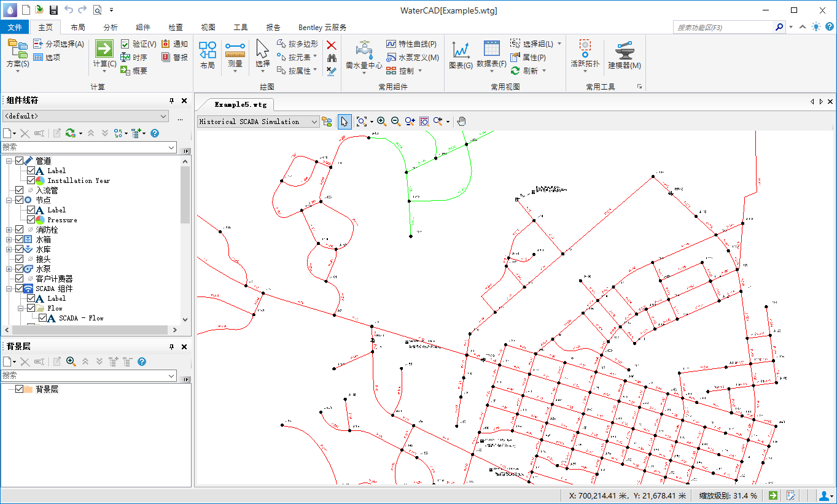Expand the 水库 tree node
The image size is (837, 504).
[9, 249]
